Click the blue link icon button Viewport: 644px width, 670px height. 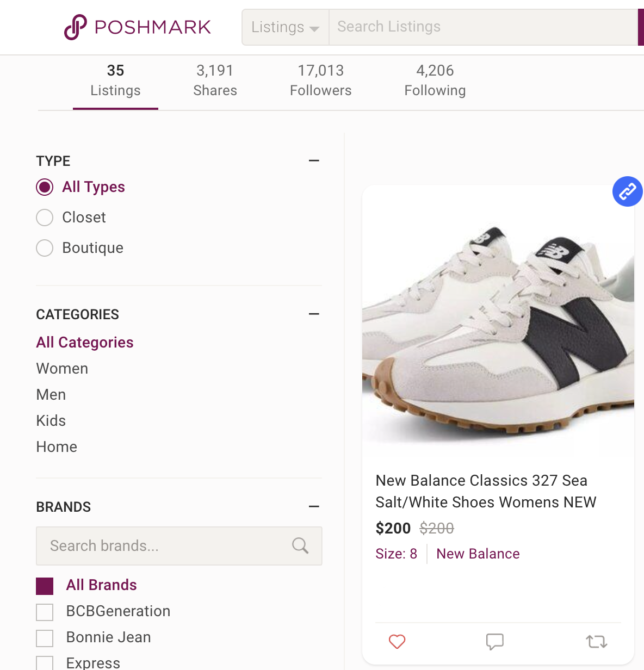coord(627,191)
